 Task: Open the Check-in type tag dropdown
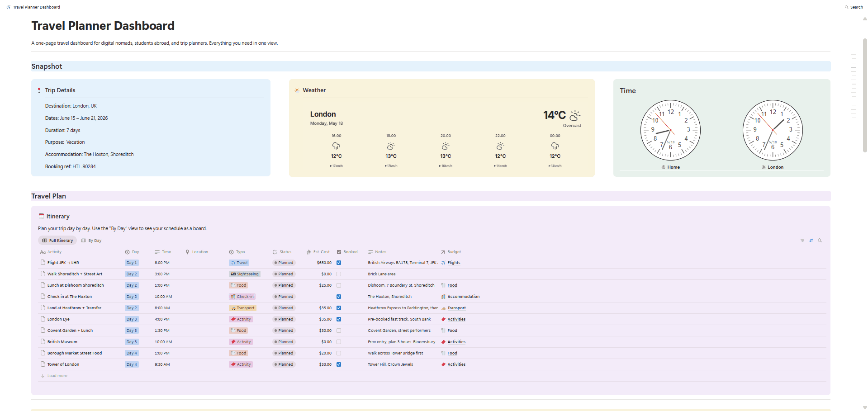point(242,297)
